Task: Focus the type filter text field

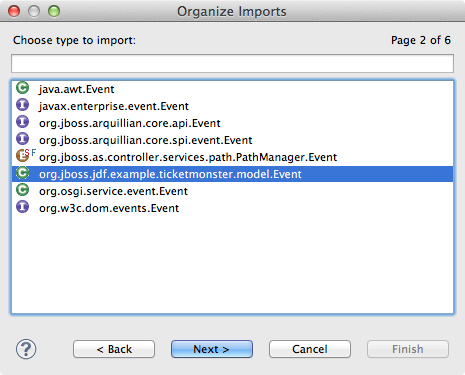Action: (x=232, y=63)
